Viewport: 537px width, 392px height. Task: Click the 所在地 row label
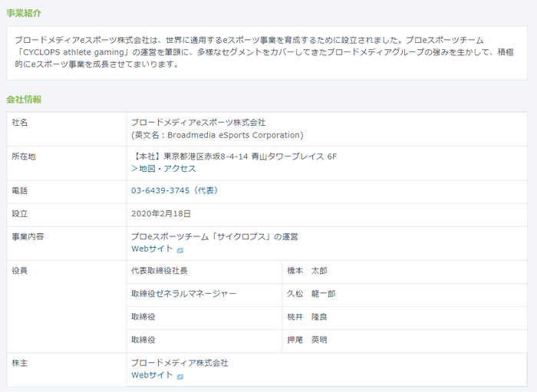(24, 156)
